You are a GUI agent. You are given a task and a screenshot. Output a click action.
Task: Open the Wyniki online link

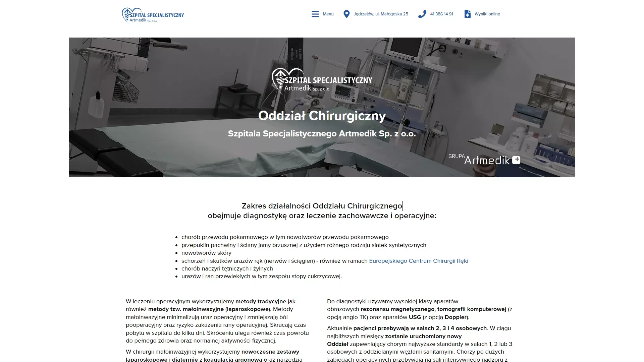[x=487, y=14]
